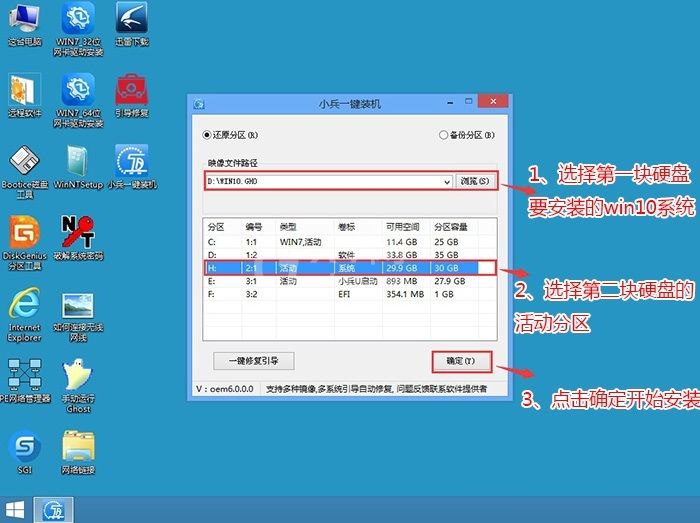Select 还原分区(R) radio button
The width and height of the screenshot is (700, 523).
click(x=207, y=135)
